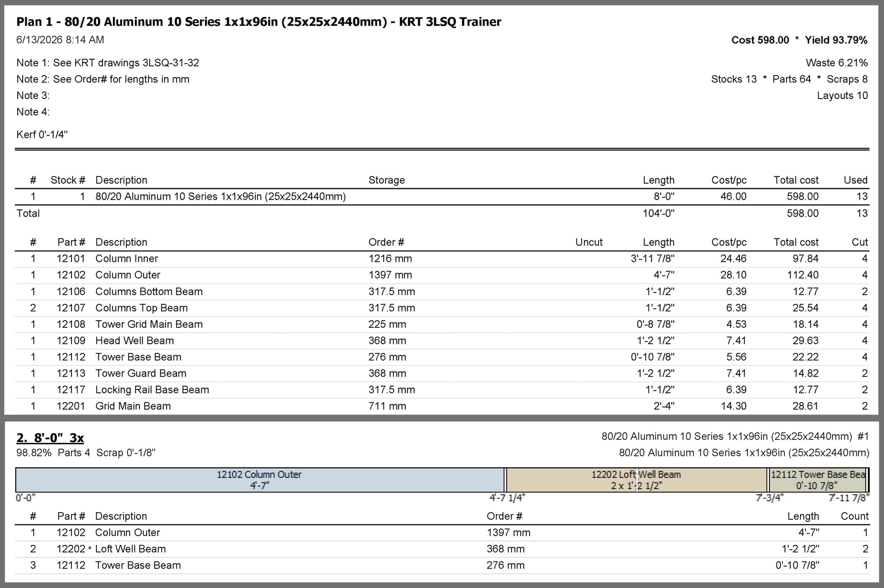Image resolution: width=884 pixels, height=588 pixels.
Task: Select cost per piece "4.53"
Action: (736, 324)
